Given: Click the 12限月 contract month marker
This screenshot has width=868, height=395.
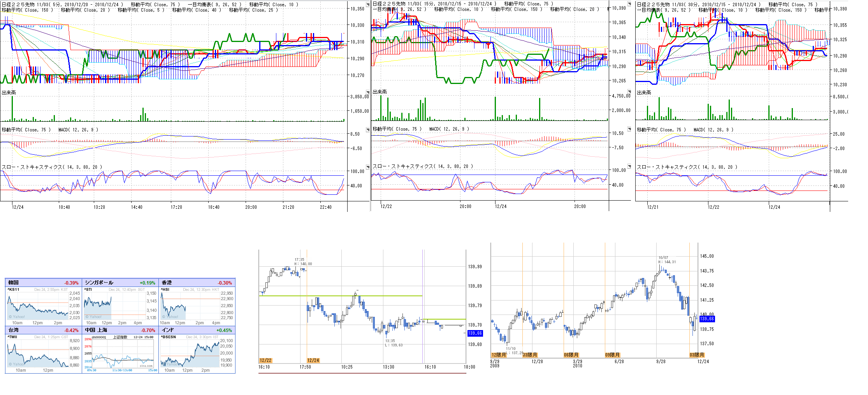Looking at the screenshot, I should 499,355.
